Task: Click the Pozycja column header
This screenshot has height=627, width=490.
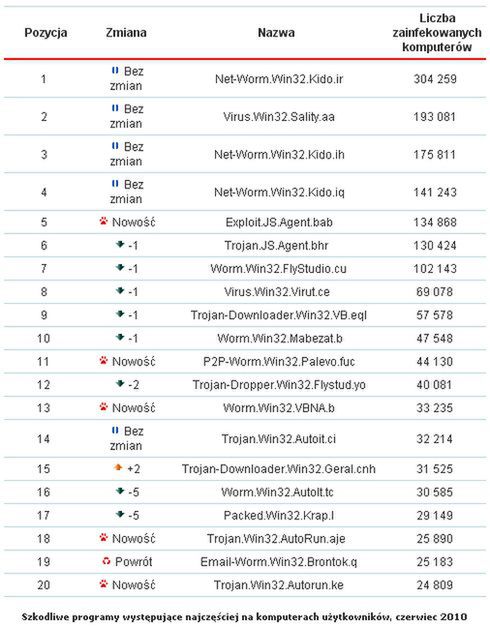Action: coord(46,33)
